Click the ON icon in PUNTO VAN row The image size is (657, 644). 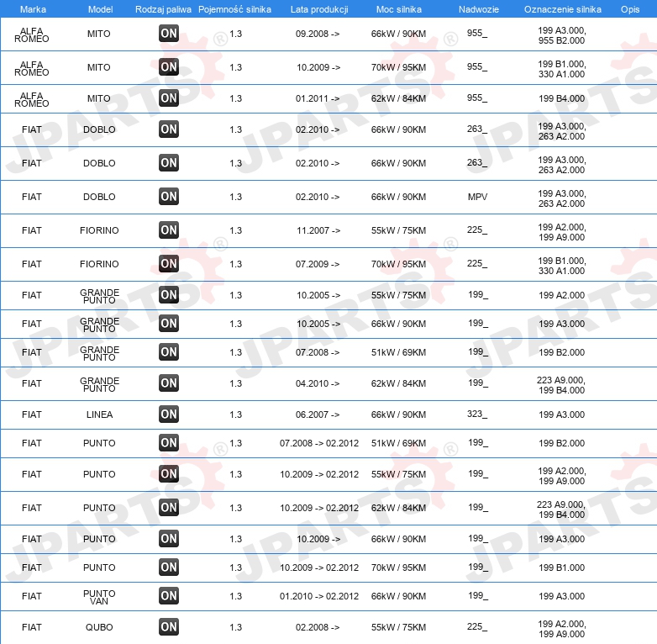tap(169, 596)
